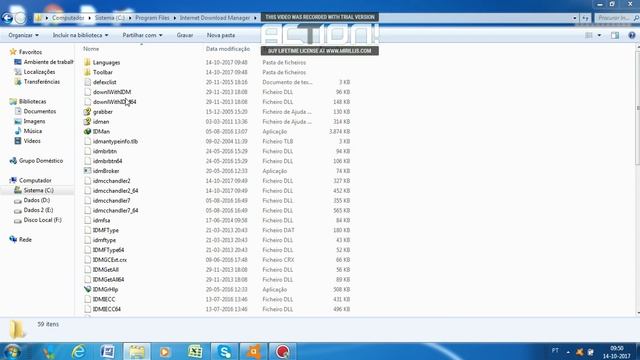The image size is (640, 360).
Task: Open Excel from taskbar
Action: (195, 351)
